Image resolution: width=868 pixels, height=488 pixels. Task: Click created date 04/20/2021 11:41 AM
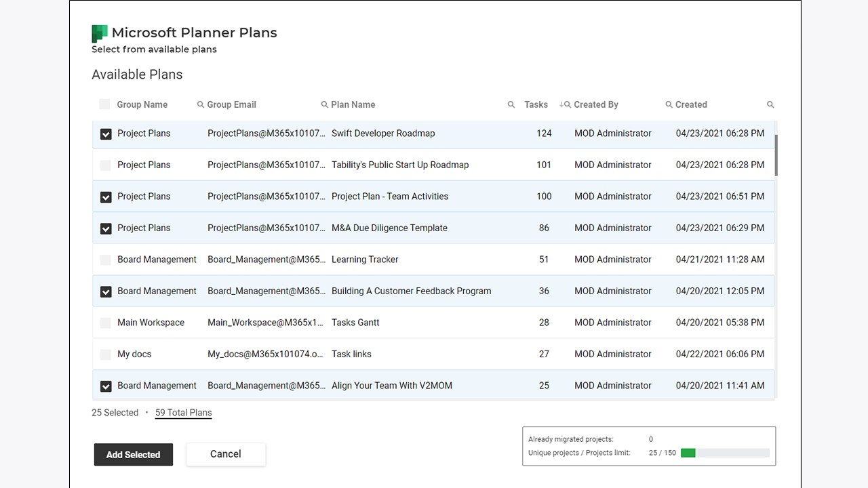[720, 386]
